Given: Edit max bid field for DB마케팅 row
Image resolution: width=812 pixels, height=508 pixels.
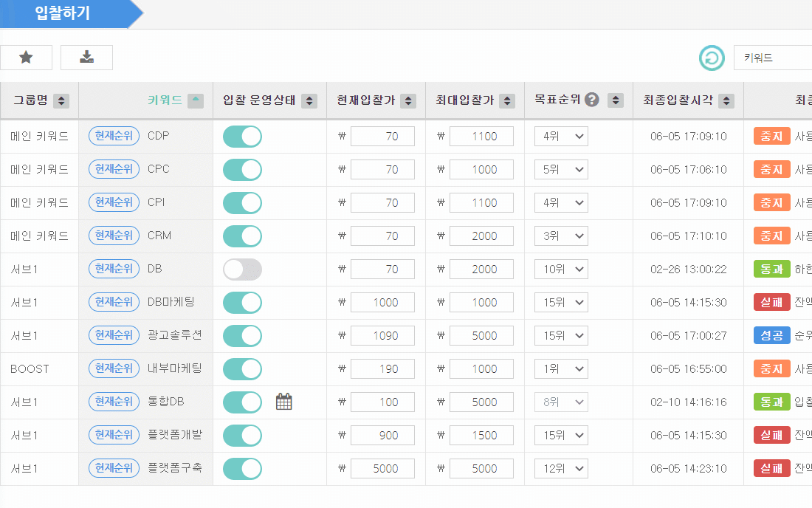Looking at the screenshot, I should click(x=481, y=303).
